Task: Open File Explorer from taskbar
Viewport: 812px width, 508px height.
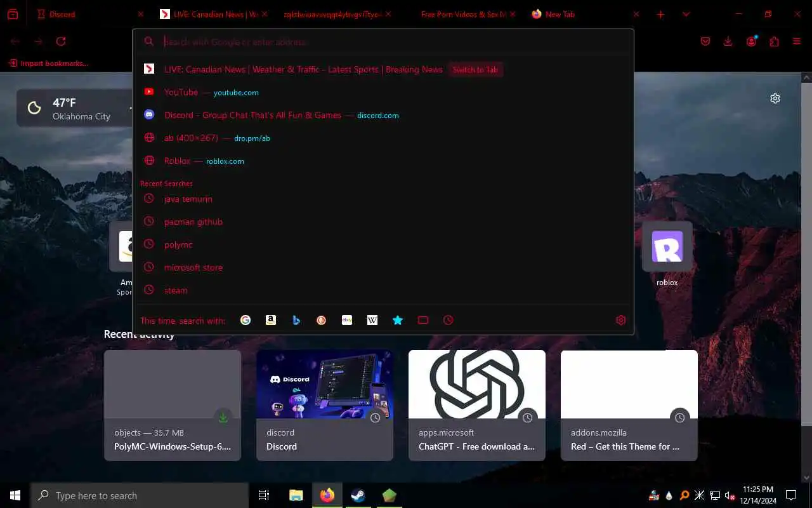Action: 296,495
